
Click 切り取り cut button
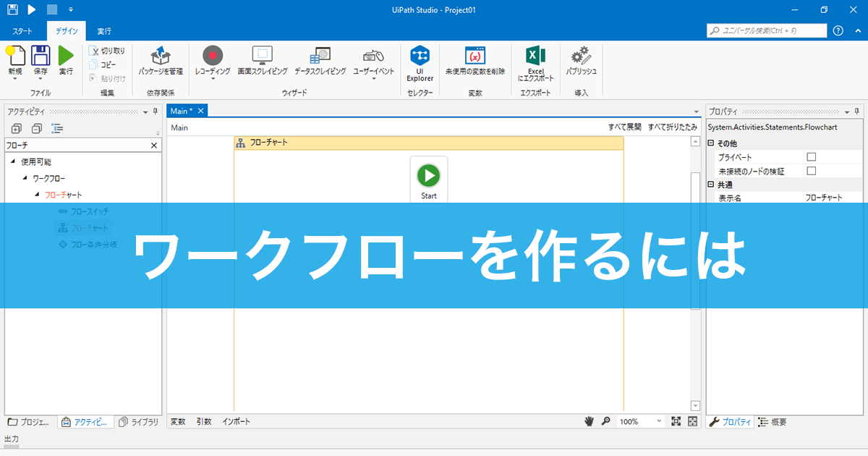(x=107, y=51)
